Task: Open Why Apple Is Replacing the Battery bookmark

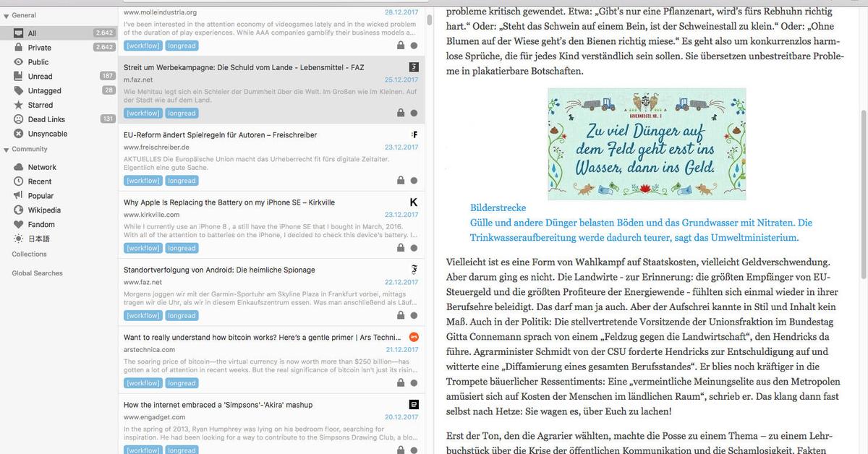Action: tap(229, 202)
